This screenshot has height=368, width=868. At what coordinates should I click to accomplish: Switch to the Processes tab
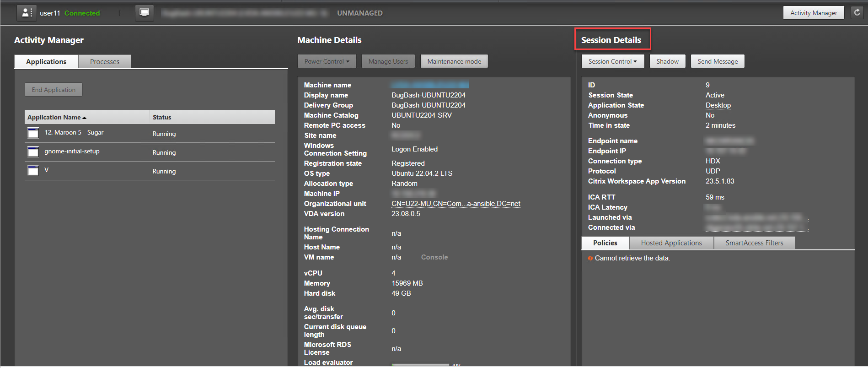(104, 62)
